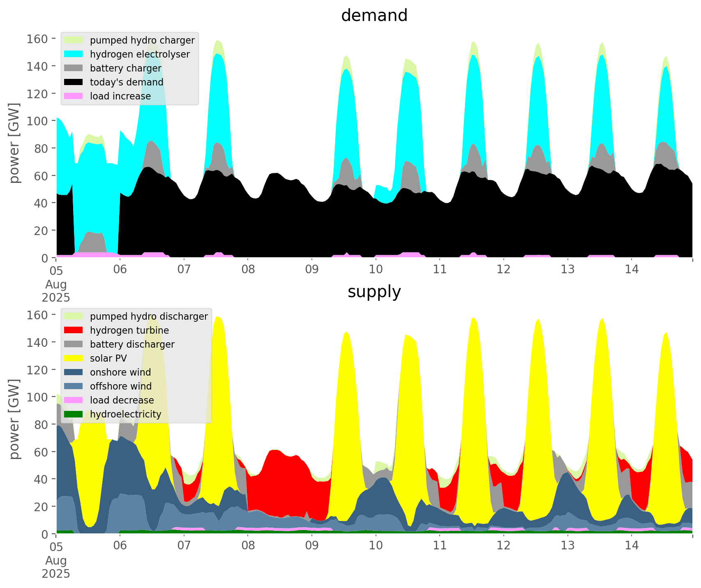Click the pumped hydro charger legend swatch
This screenshot has height=588, width=701.
pyautogui.click(x=74, y=40)
